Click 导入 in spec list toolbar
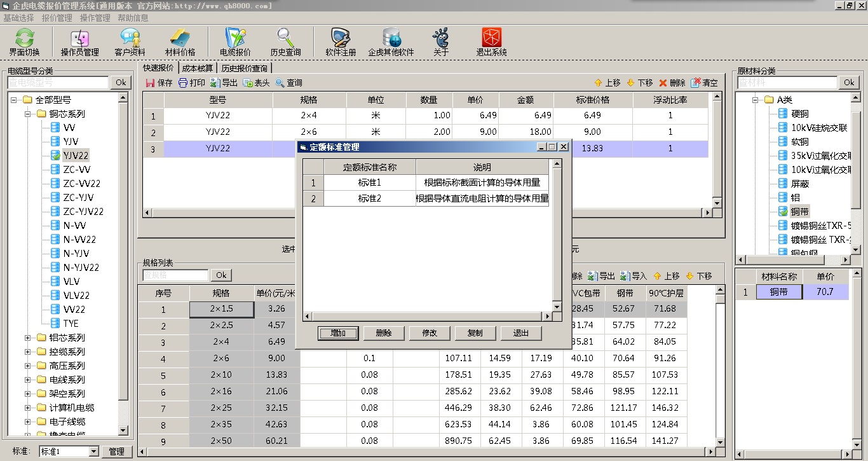This screenshot has width=868, height=461. coord(634,276)
